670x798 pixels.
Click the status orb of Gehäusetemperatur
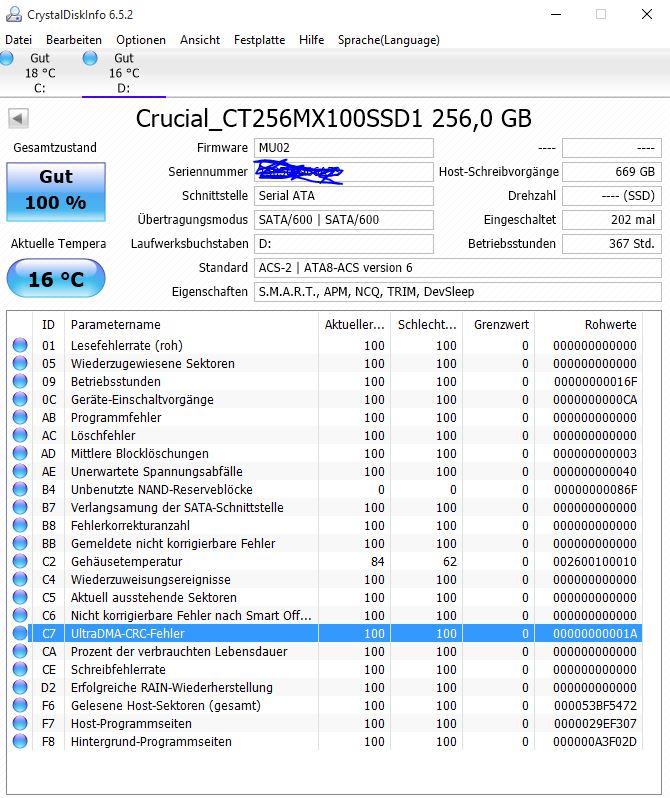[x=20, y=561]
